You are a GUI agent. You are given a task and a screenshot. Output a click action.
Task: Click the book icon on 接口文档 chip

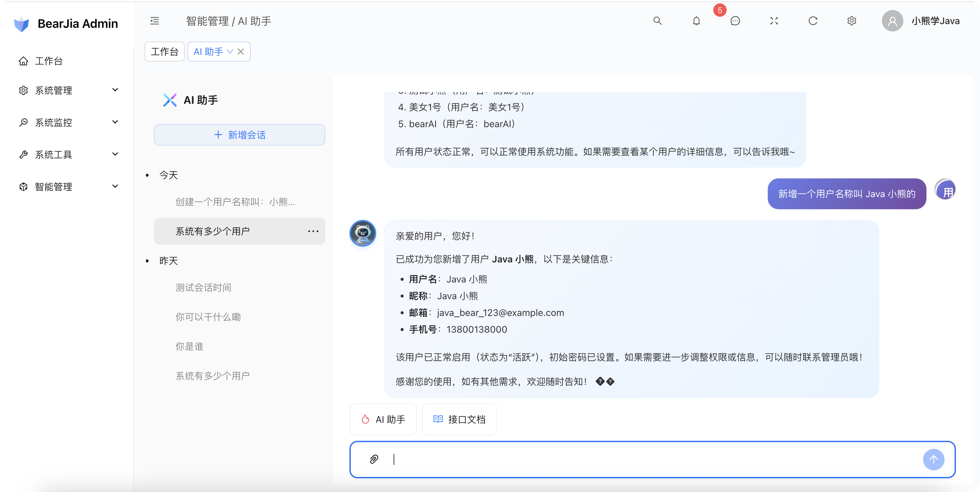438,419
